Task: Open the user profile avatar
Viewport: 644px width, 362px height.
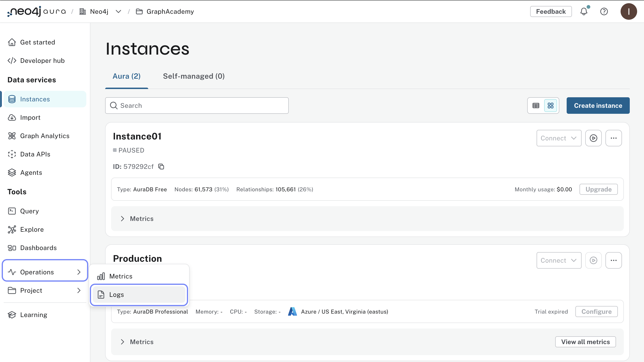Action: coord(628,11)
